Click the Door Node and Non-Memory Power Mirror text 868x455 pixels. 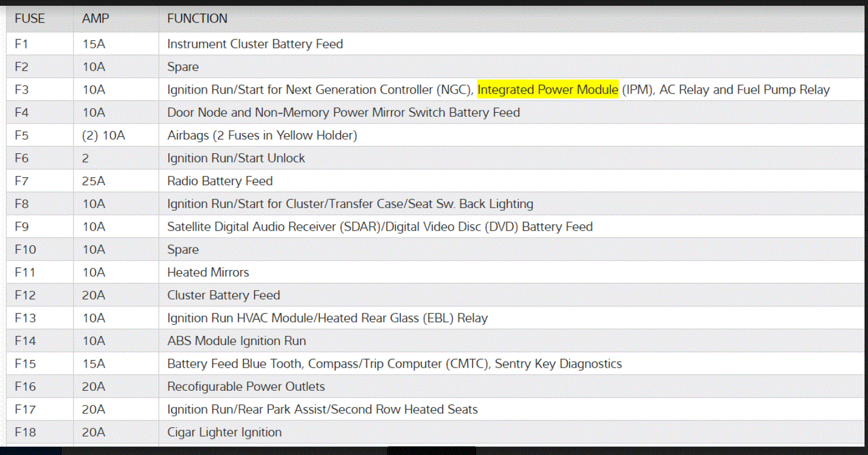[x=343, y=113]
